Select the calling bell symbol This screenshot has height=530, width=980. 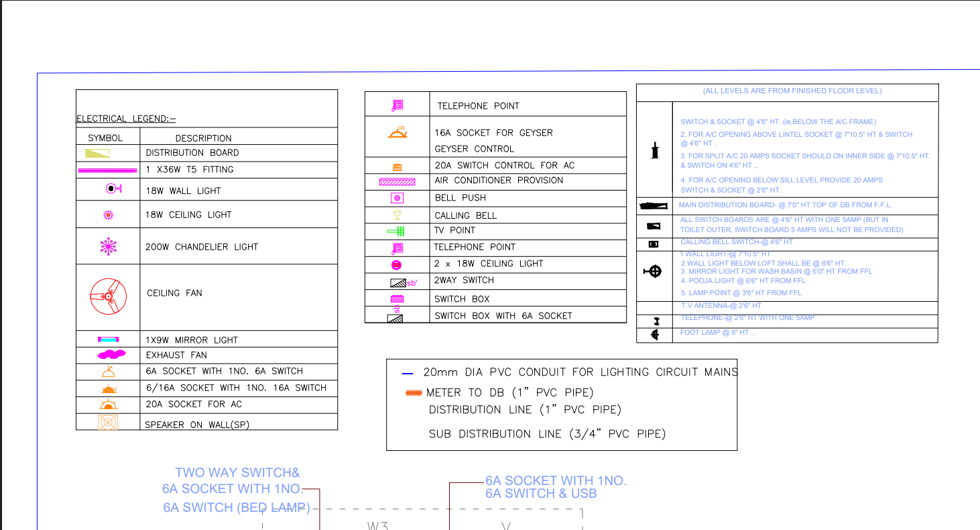click(x=396, y=213)
